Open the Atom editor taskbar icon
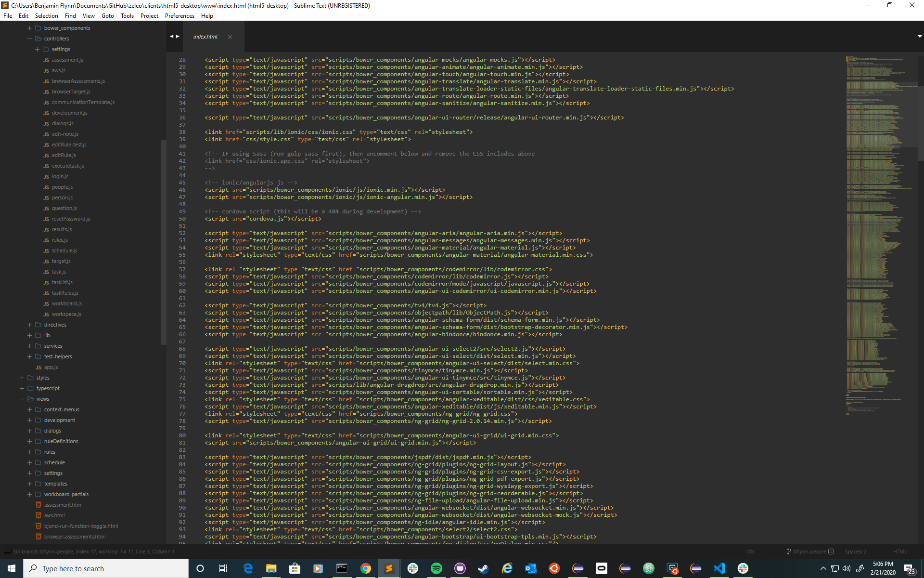The height and width of the screenshot is (578, 924). [x=648, y=568]
